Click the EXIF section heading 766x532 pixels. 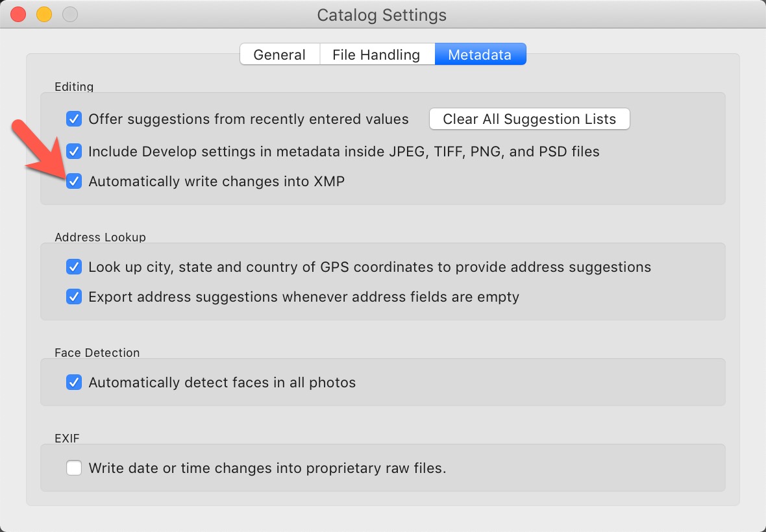point(67,438)
